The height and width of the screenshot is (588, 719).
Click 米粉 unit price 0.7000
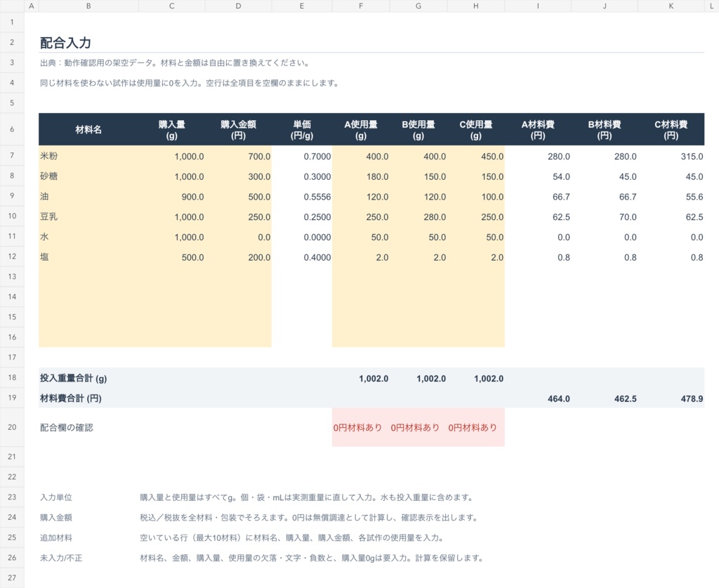pyautogui.click(x=302, y=157)
